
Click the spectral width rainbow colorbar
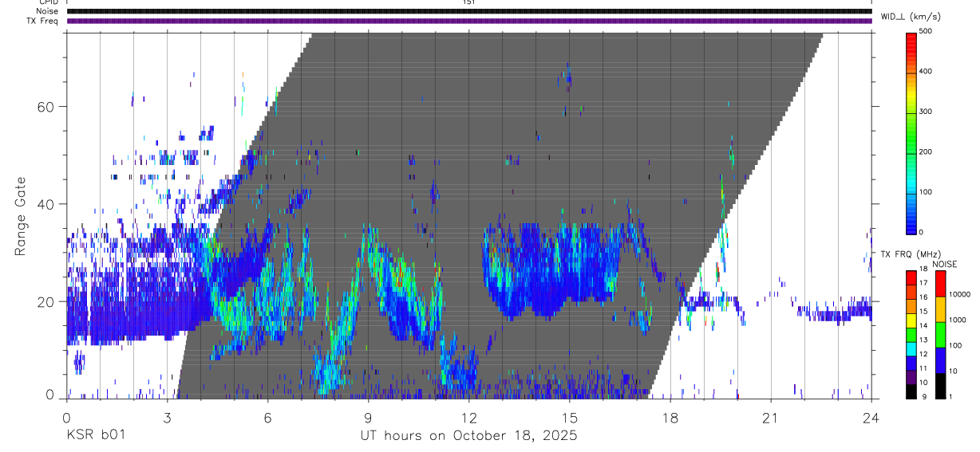pos(911,132)
